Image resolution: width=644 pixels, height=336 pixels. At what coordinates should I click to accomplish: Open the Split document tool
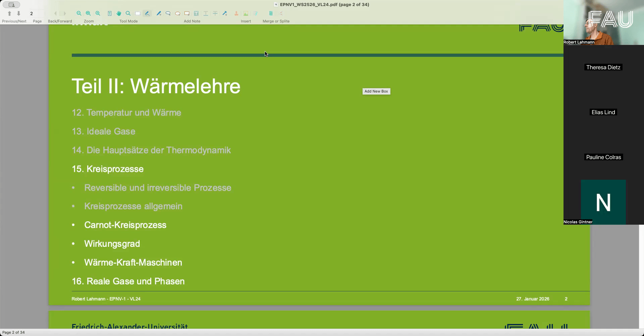point(280,13)
